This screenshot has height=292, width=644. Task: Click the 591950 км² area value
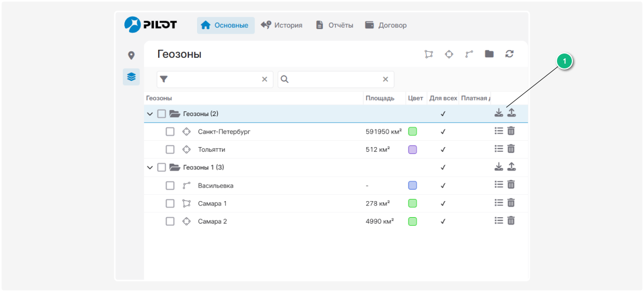pos(383,132)
